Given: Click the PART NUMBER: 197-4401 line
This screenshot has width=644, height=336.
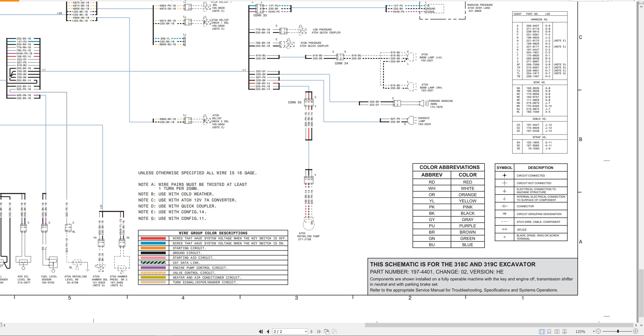Looking at the screenshot, I should tap(437, 272).
